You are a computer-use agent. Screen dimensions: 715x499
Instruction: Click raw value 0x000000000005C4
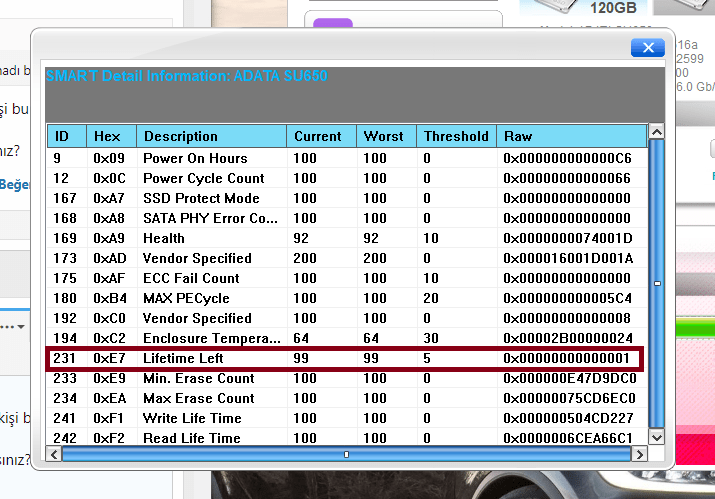click(x=567, y=298)
